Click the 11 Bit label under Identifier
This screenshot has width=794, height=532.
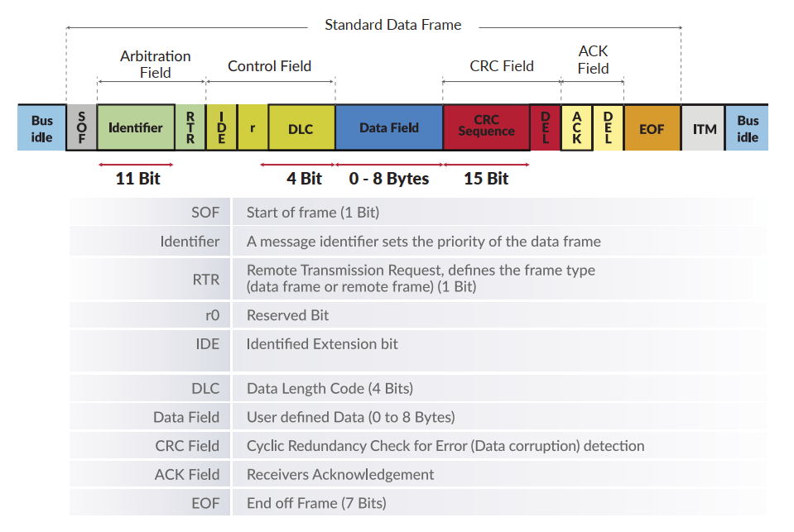pyautogui.click(x=137, y=178)
